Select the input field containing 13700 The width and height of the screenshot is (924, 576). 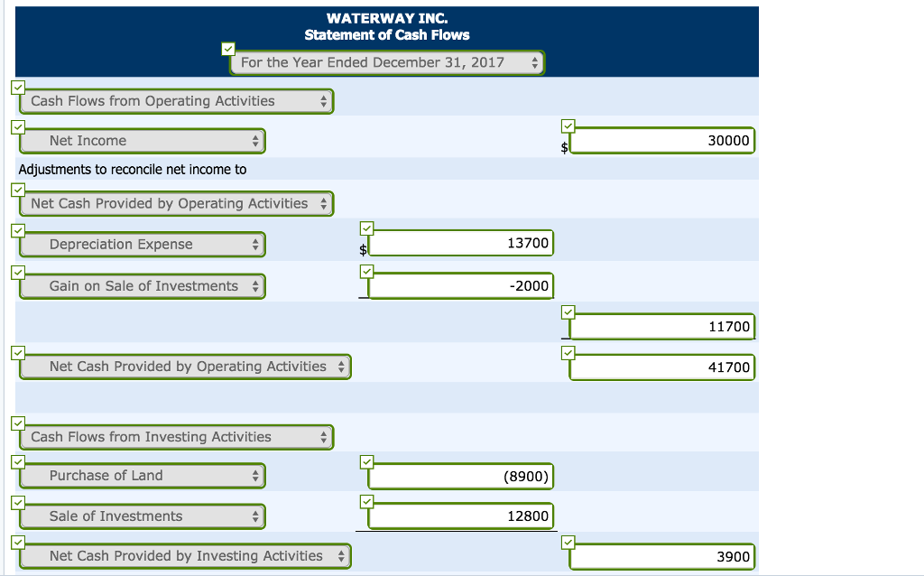click(x=461, y=242)
